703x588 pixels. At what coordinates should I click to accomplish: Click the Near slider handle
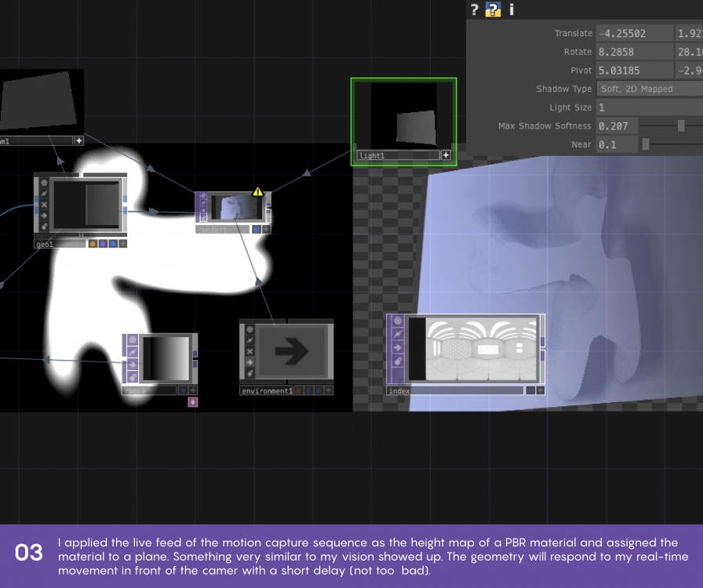pos(646,144)
